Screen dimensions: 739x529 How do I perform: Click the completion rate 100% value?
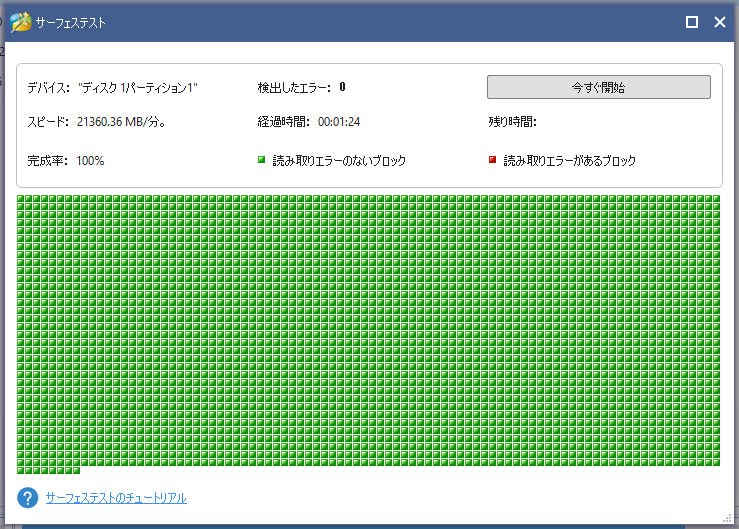[90, 161]
